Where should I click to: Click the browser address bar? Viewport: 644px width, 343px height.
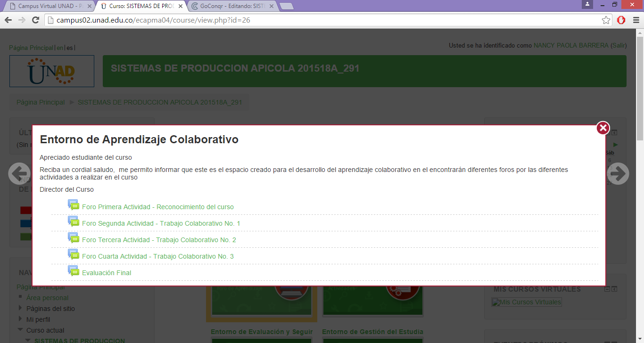[x=325, y=20]
